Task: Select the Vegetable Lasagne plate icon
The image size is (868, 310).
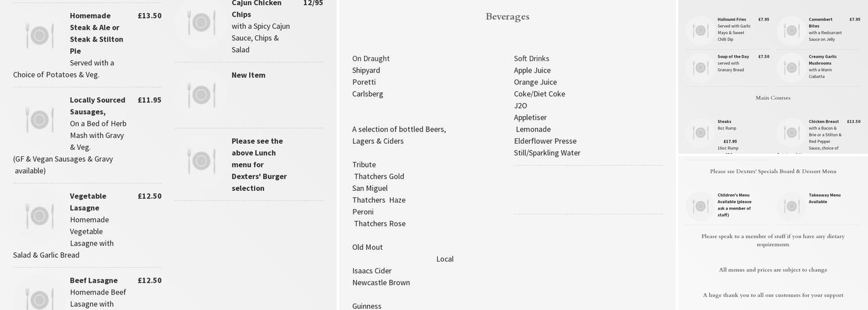Action: [x=39, y=216]
